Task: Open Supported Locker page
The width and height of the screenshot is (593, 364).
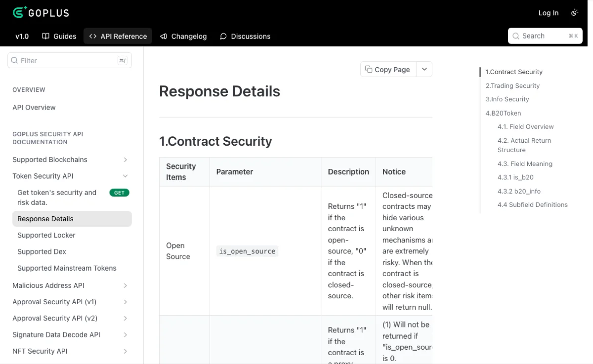Action: (x=46, y=235)
